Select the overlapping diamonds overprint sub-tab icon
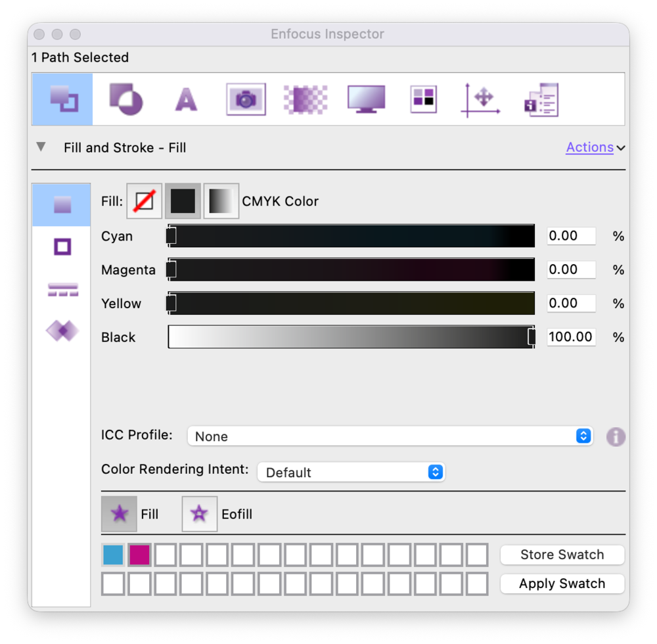657x644 pixels. (x=62, y=331)
